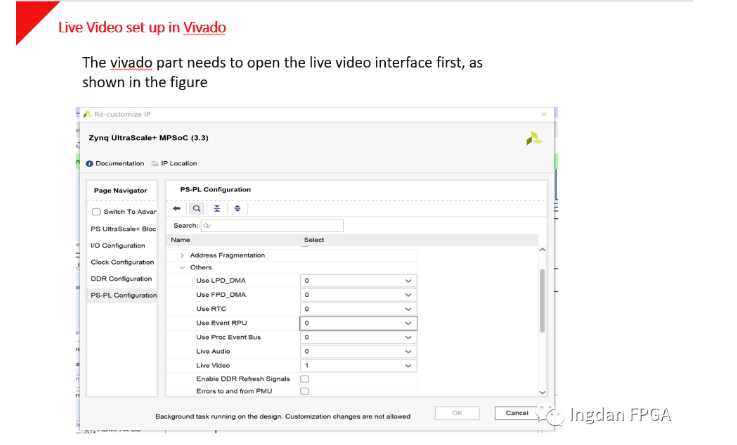The width and height of the screenshot is (737, 445).
Task: Open the Use RTC dropdown
Action: 358,309
